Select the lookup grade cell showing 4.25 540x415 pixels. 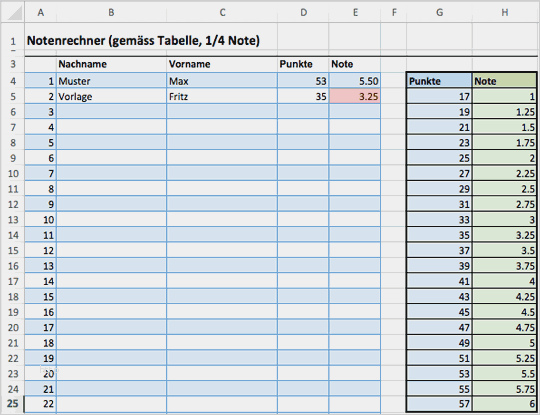(x=505, y=297)
